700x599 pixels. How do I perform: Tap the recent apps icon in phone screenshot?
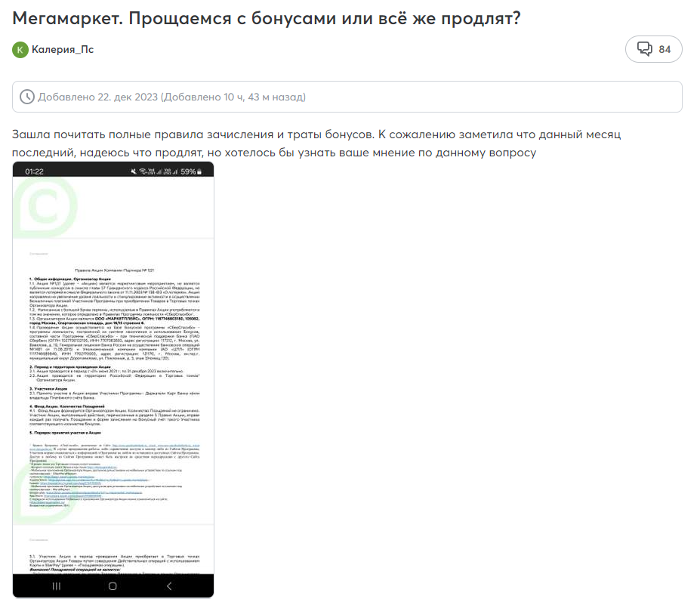tap(57, 586)
